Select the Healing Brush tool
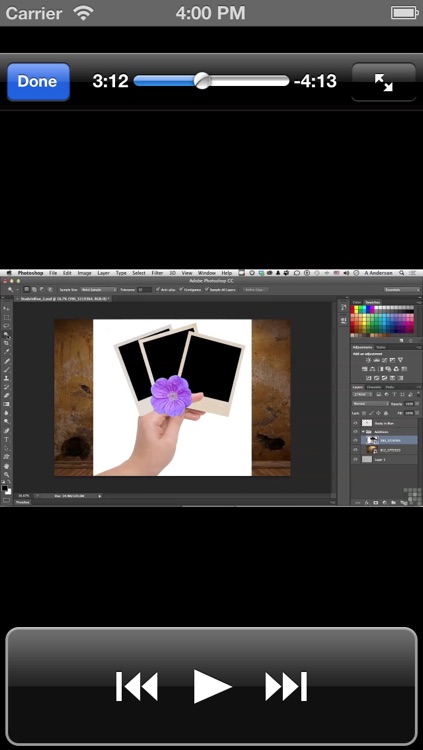This screenshot has width=423, height=750. [x=6, y=361]
